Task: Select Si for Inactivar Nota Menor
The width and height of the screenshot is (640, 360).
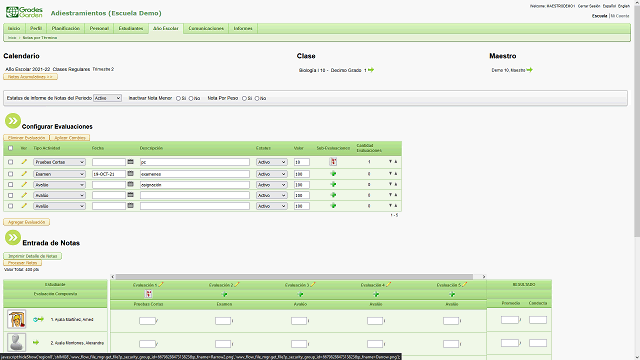Action: tap(178, 98)
